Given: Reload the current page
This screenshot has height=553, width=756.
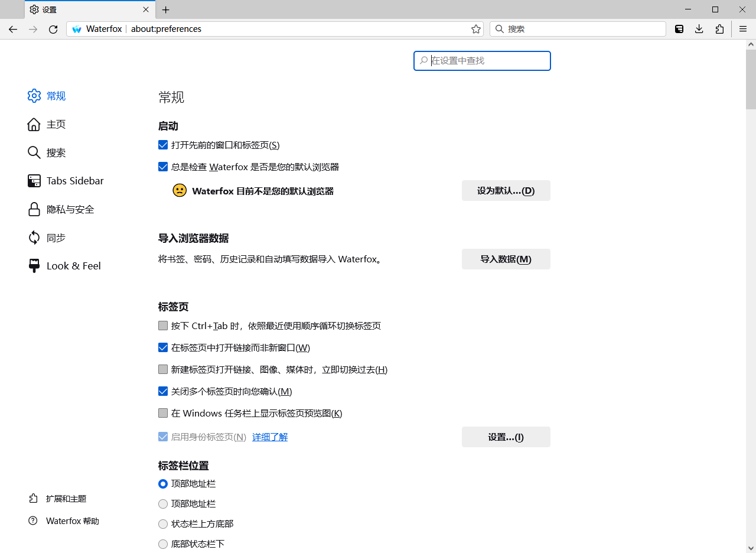Looking at the screenshot, I should 53,29.
